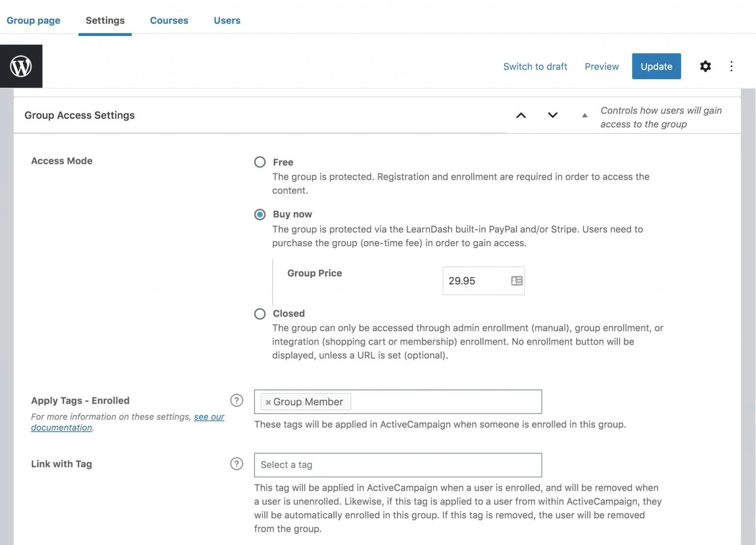Click help icon beside Apply Tags - Enrolled
756x545 pixels.
point(237,400)
